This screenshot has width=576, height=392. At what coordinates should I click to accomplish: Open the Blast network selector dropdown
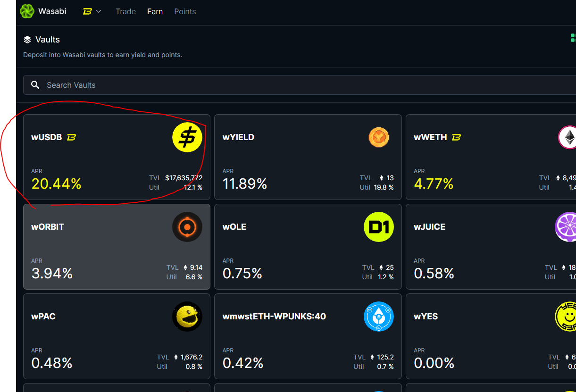coord(92,11)
